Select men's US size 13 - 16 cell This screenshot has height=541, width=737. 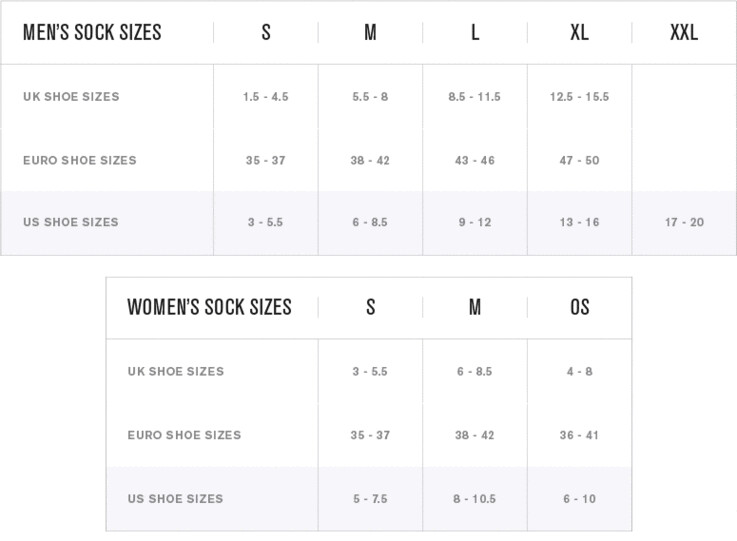(579, 222)
